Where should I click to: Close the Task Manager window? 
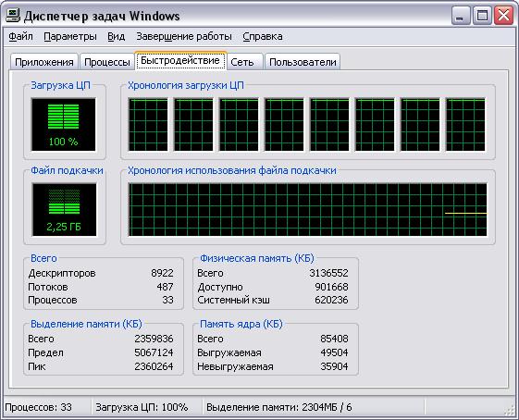point(503,16)
